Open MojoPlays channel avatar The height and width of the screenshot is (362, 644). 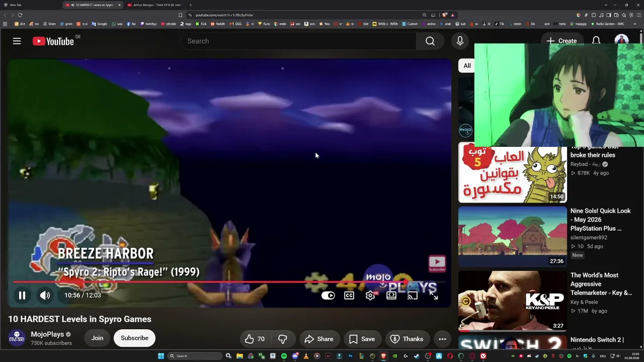[17, 338]
